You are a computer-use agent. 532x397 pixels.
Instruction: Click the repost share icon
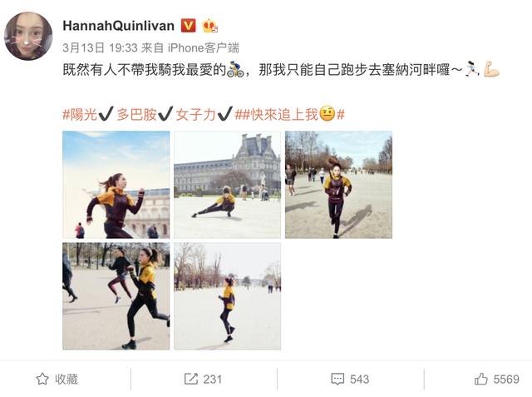click(191, 379)
